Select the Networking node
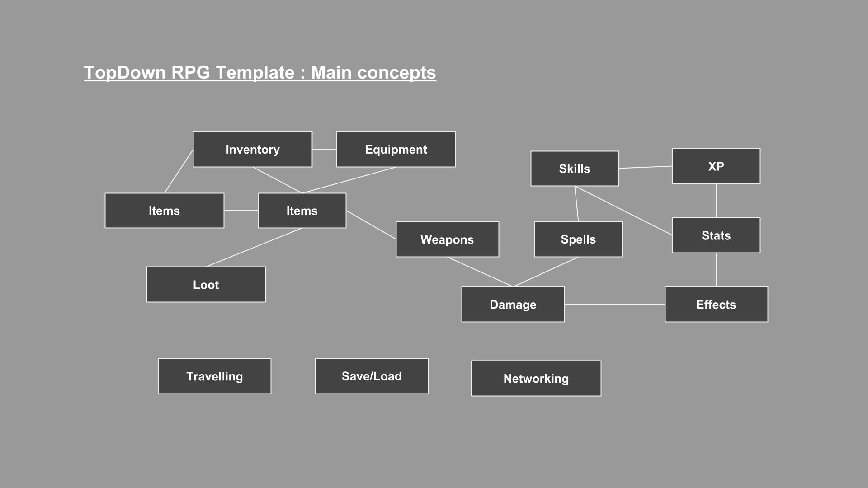This screenshot has height=488, width=868. pos(535,378)
